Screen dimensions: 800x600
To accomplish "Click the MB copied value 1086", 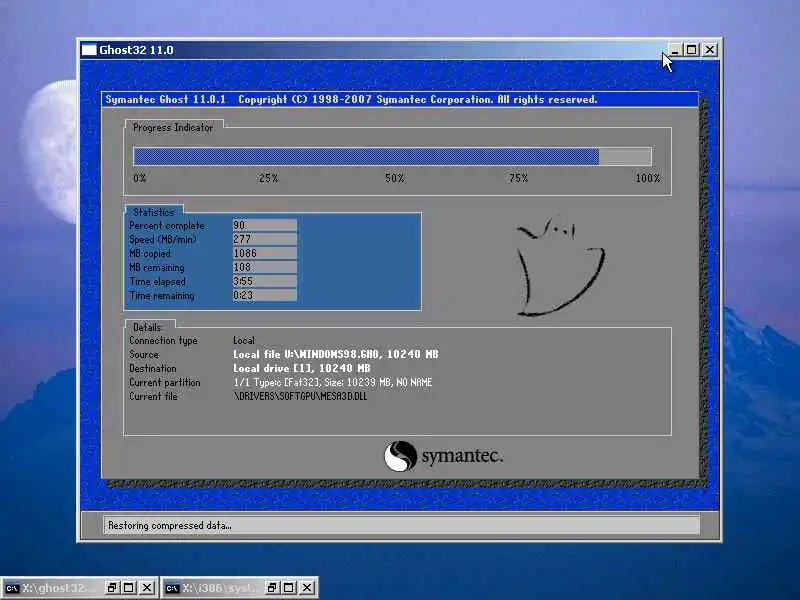I will tap(264, 254).
